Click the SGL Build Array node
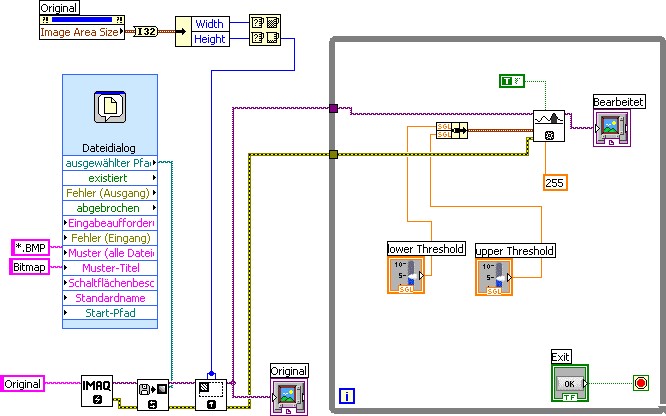Viewport: 666px width, 416px height. 452,130
